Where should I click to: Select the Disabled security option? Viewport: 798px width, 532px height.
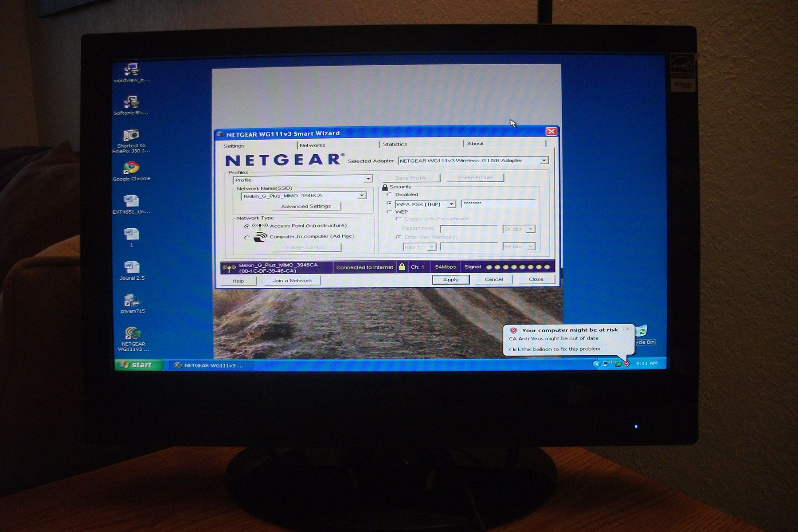click(389, 194)
